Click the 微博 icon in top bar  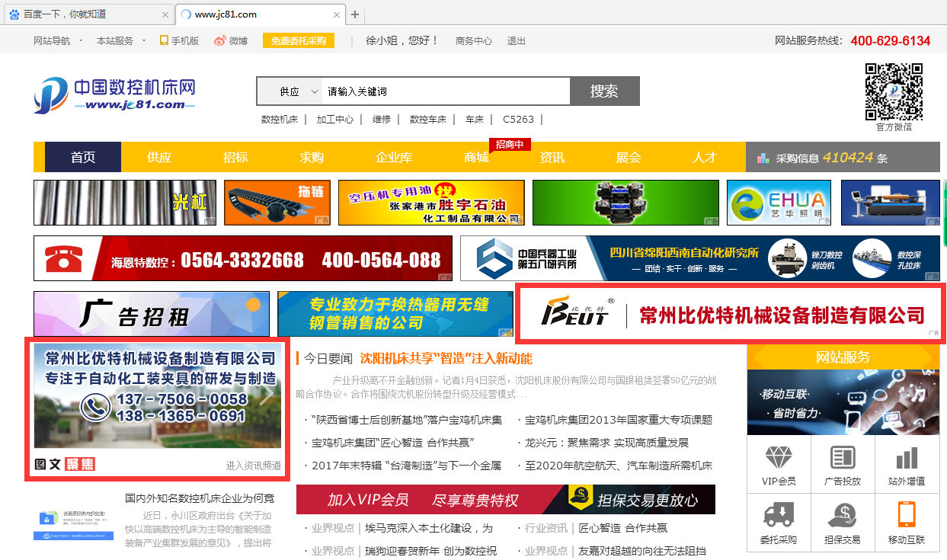click(220, 40)
